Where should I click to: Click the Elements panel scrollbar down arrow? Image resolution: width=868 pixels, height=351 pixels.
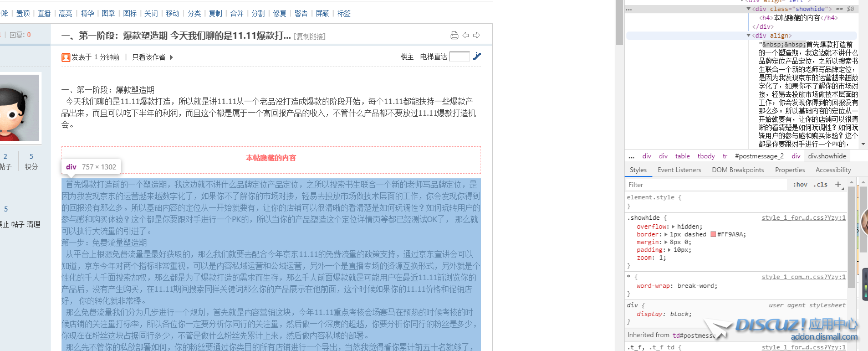863,144
